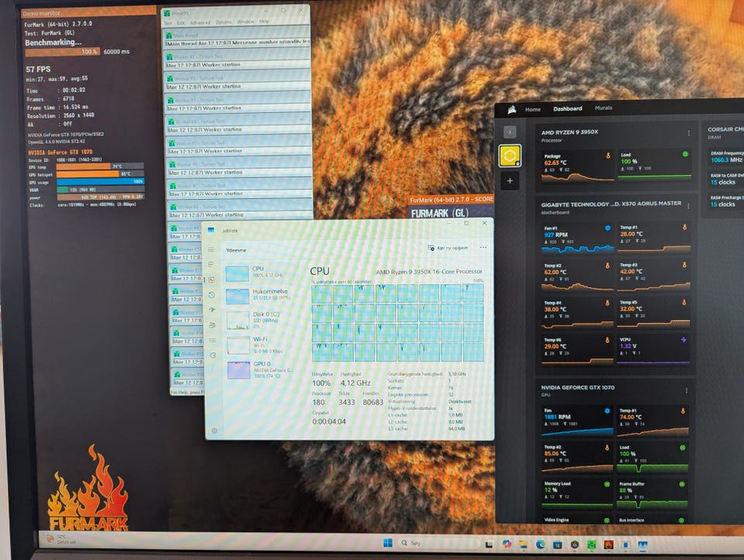Open the Copilot icon on the taskbar

pyautogui.click(x=506, y=545)
